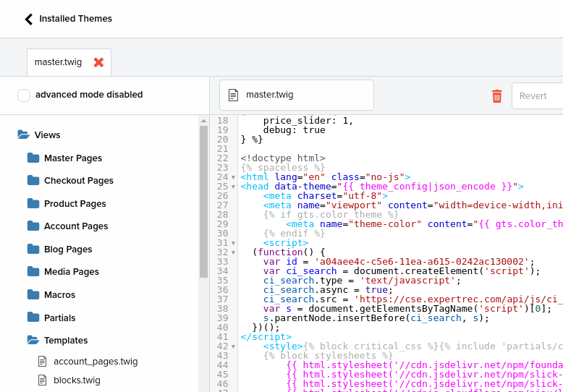This screenshot has width=563, height=392.
Task: Click 'text/javascript' string on line 35
Action: (x=408, y=281)
